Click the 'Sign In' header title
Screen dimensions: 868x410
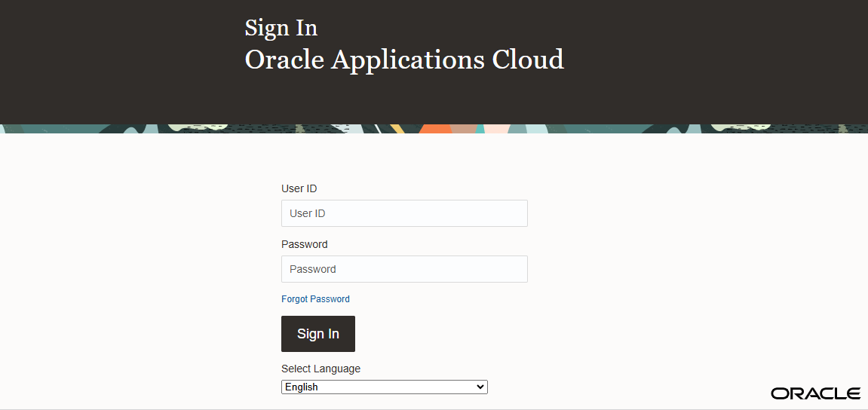click(x=281, y=28)
